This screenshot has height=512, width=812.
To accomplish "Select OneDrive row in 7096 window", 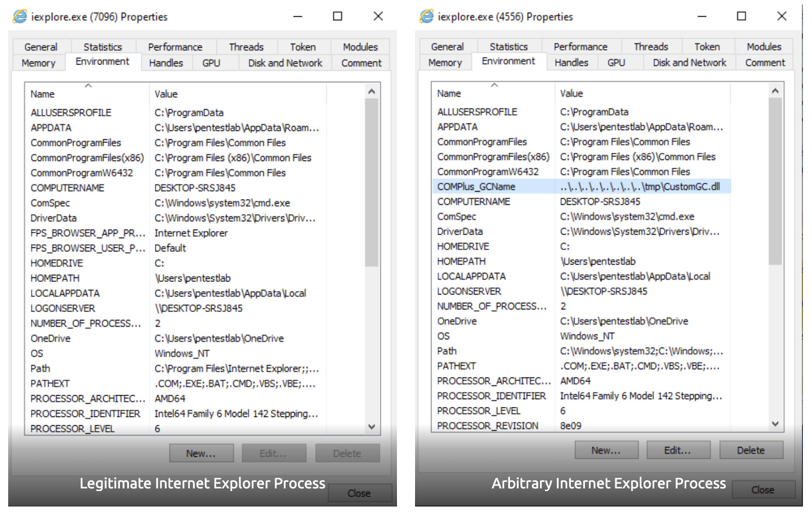I will 176,339.
